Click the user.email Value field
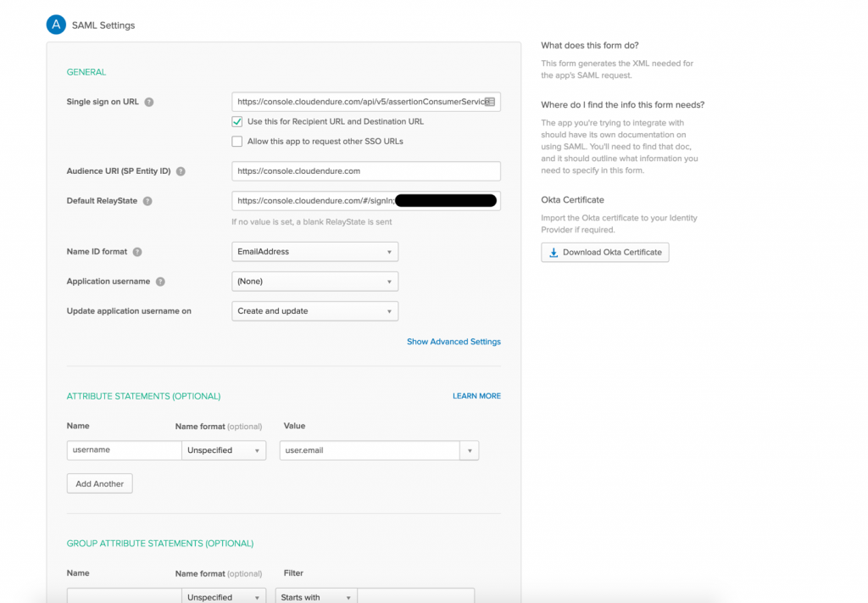 tap(373, 449)
